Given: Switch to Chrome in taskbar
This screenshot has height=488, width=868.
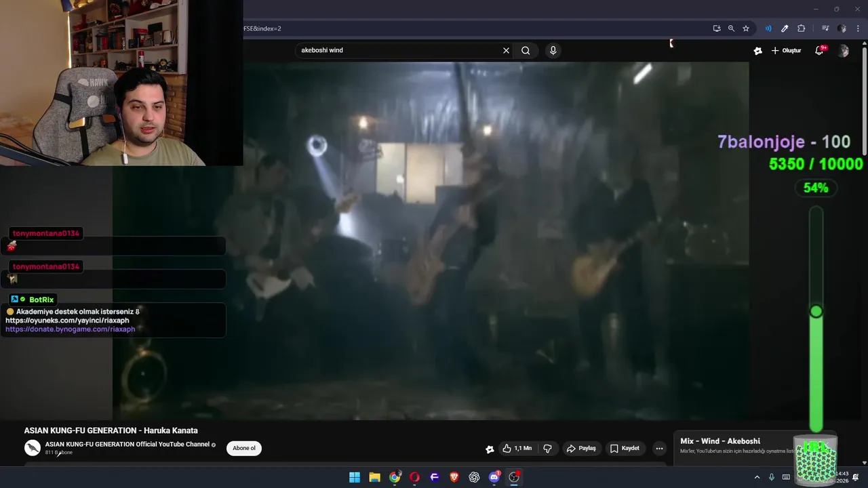Looking at the screenshot, I should point(395,477).
